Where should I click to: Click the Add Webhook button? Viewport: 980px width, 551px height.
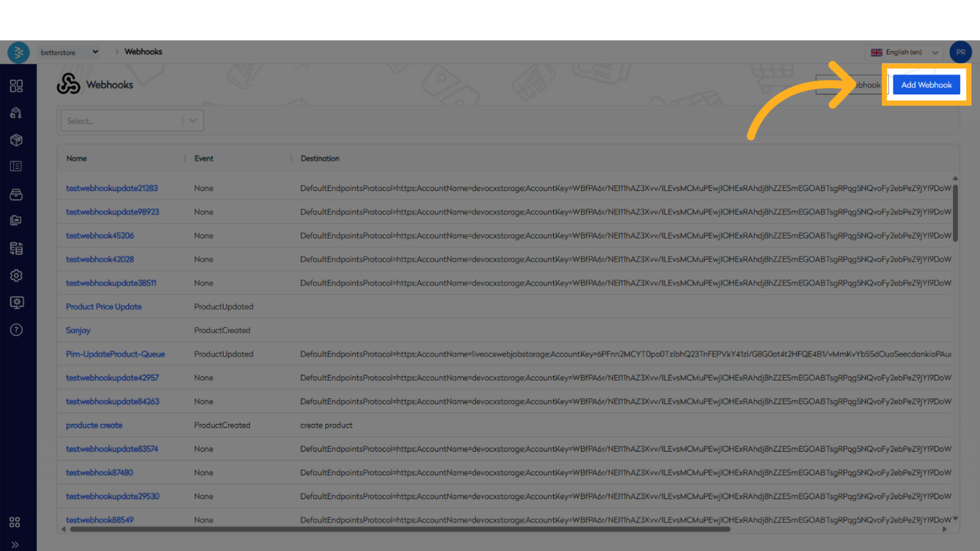click(926, 85)
